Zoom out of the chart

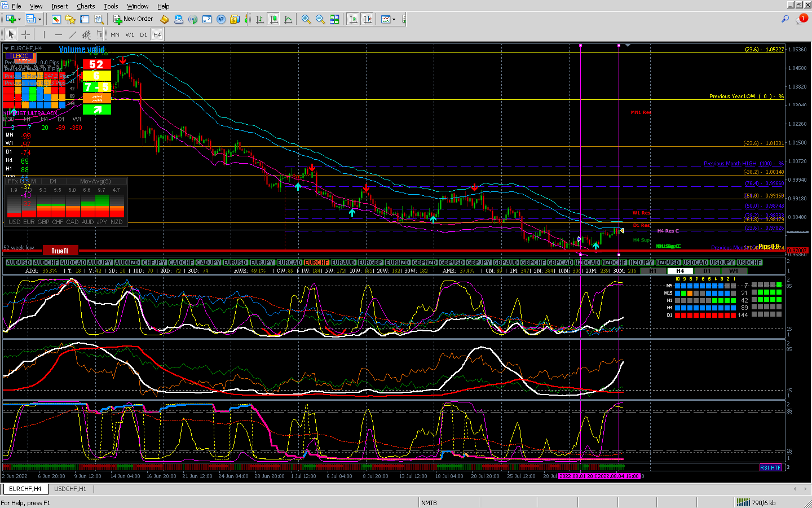pos(320,19)
